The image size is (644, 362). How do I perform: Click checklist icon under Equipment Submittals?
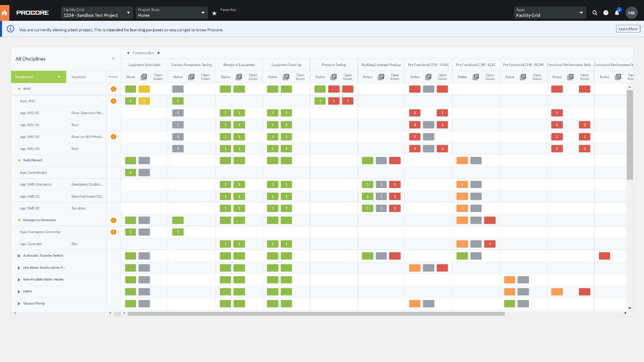coord(144,77)
